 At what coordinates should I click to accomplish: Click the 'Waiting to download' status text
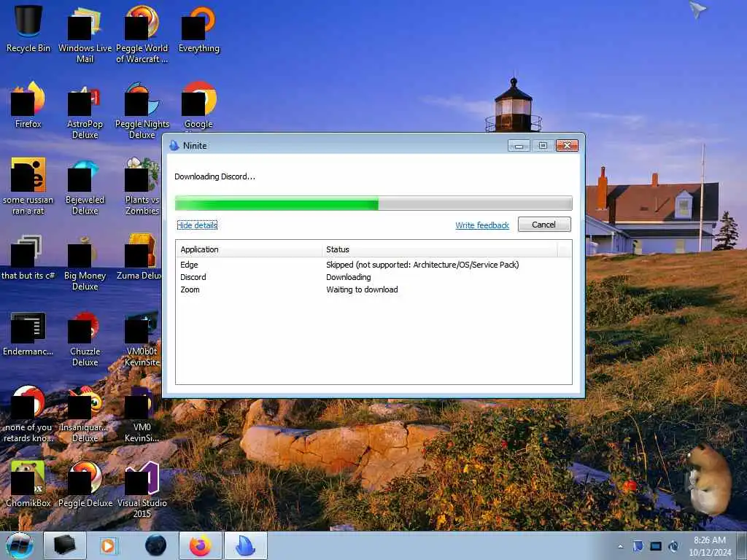tap(362, 289)
